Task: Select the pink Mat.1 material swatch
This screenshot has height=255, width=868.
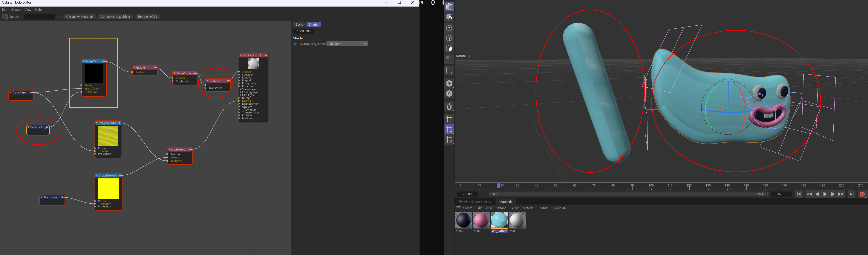Action: pyautogui.click(x=482, y=220)
